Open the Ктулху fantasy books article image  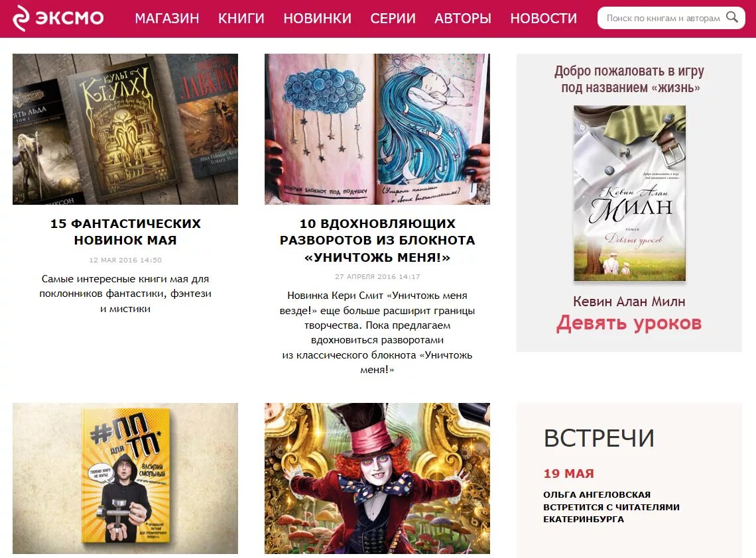tap(125, 129)
